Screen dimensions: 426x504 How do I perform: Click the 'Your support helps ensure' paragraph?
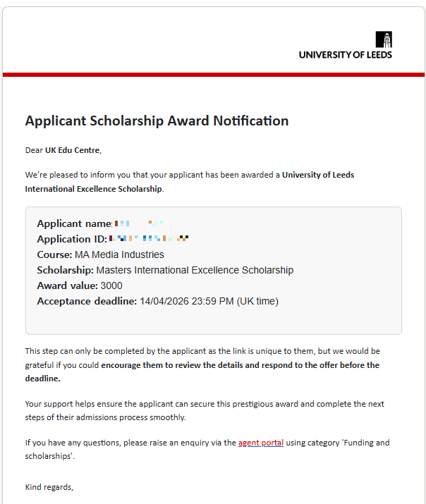pyautogui.click(x=205, y=404)
